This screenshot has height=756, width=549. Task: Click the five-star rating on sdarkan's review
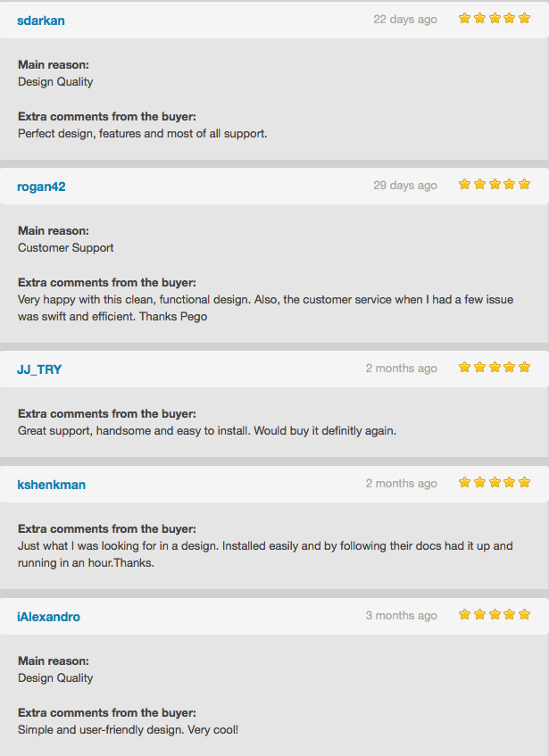[x=495, y=18]
